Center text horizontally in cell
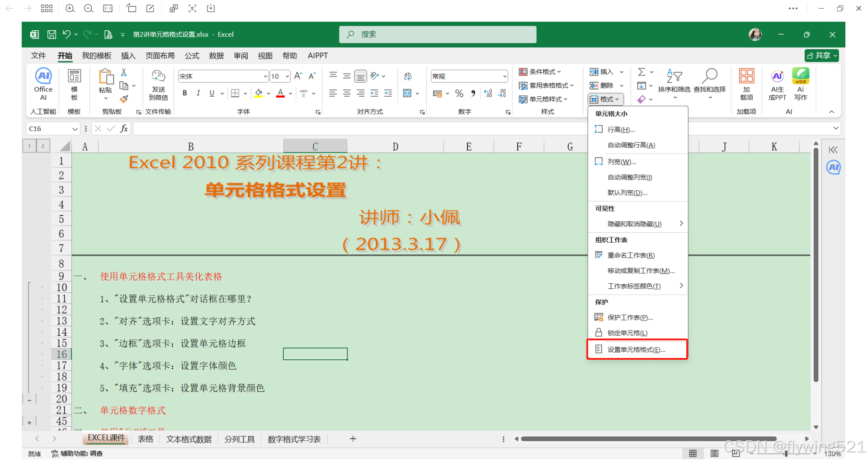Image resolution: width=868 pixels, height=461 pixels. pyautogui.click(x=347, y=93)
